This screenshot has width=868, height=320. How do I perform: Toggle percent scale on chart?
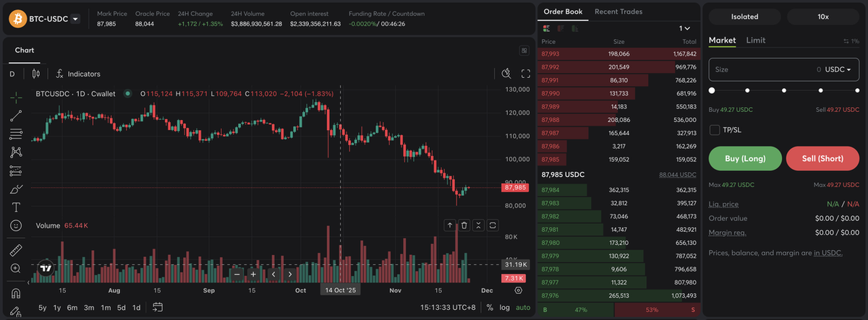[490, 307]
